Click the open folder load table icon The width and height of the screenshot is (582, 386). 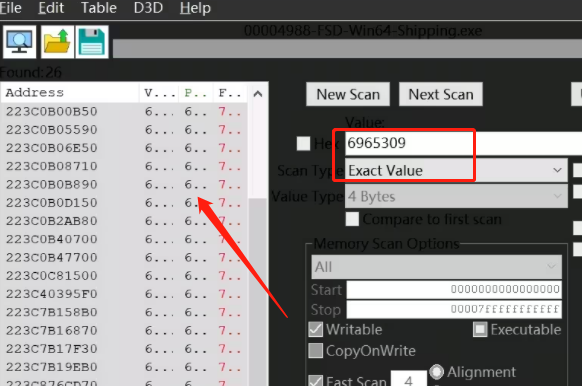pos(57,42)
